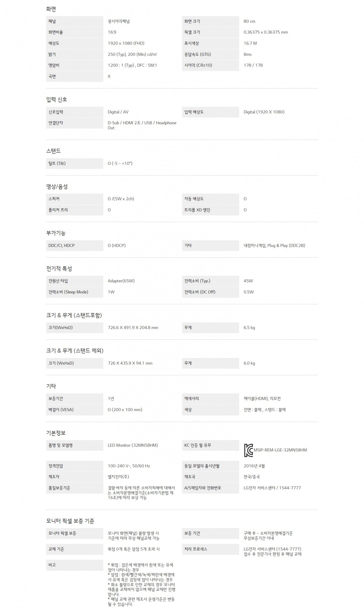Select the Adapter(65W) value text
The width and height of the screenshot is (364, 614).
121,281
